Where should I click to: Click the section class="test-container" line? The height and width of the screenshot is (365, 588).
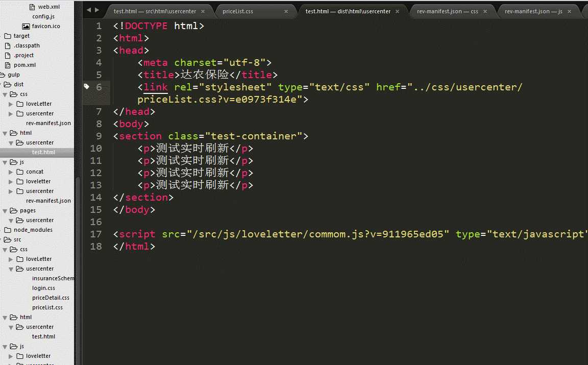click(x=211, y=136)
